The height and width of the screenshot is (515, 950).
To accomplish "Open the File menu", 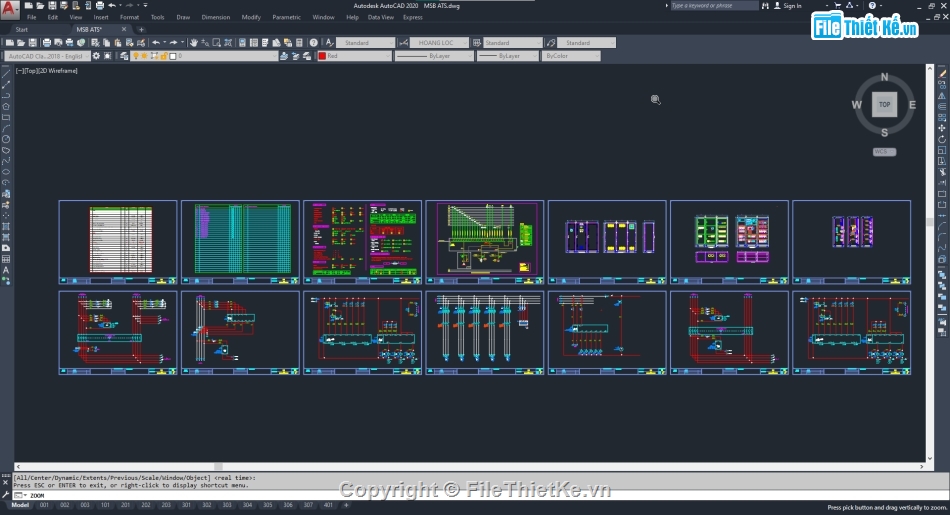I will click(x=32, y=18).
